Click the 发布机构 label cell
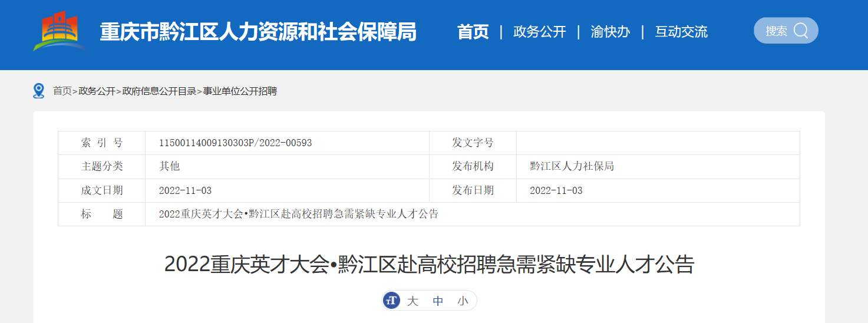This screenshot has width=868, height=323. (x=473, y=167)
